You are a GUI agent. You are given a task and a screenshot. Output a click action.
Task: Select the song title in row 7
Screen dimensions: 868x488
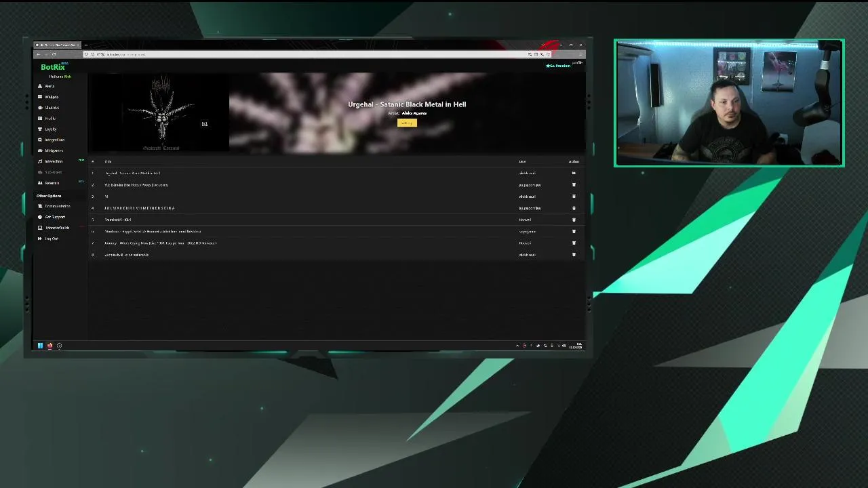[x=161, y=243]
